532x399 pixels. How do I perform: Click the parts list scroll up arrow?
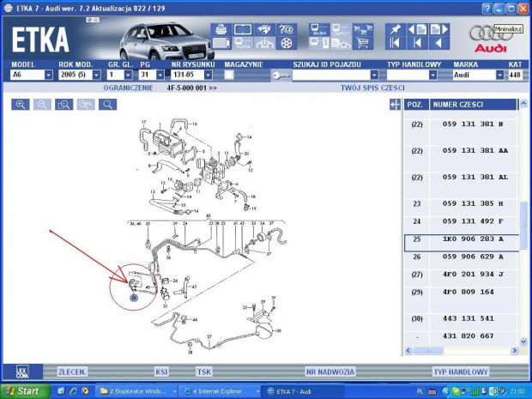tap(524, 104)
